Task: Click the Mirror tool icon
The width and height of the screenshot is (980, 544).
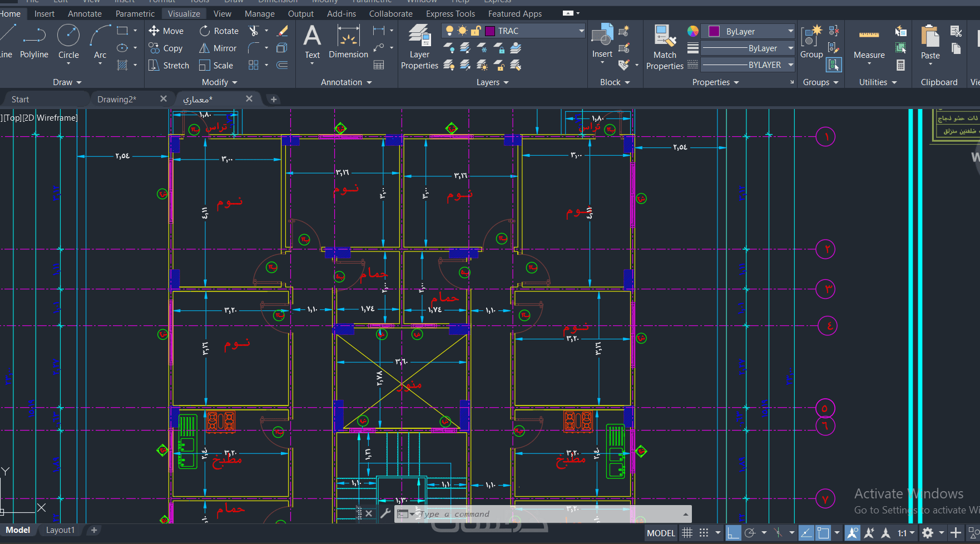Action: pos(205,48)
